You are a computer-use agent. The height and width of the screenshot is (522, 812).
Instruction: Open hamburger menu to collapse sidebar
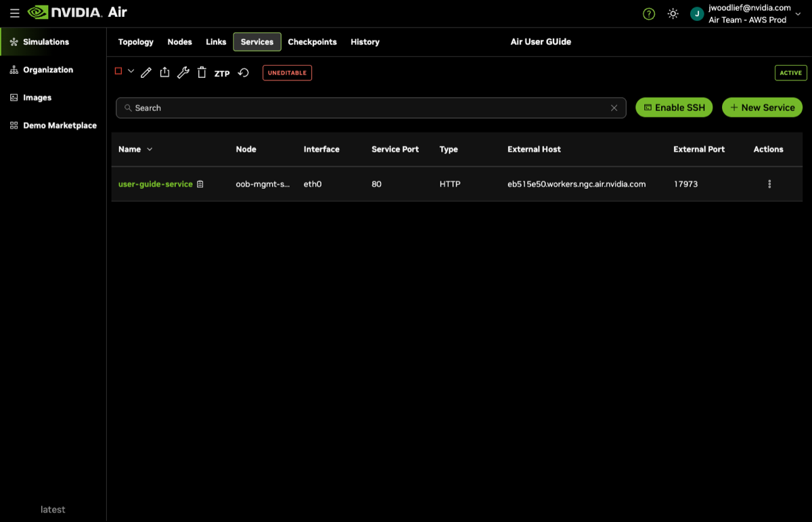(x=14, y=13)
